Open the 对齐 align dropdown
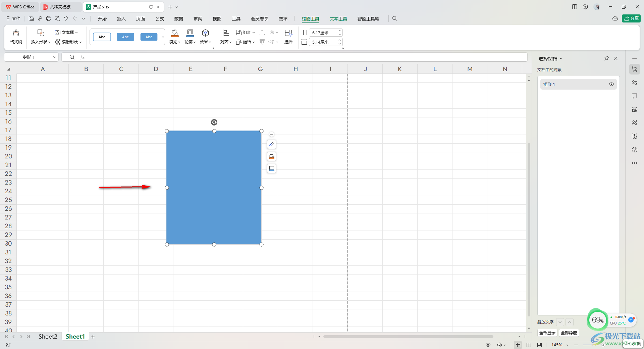The height and width of the screenshot is (349, 644). click(x=226, y=42)
